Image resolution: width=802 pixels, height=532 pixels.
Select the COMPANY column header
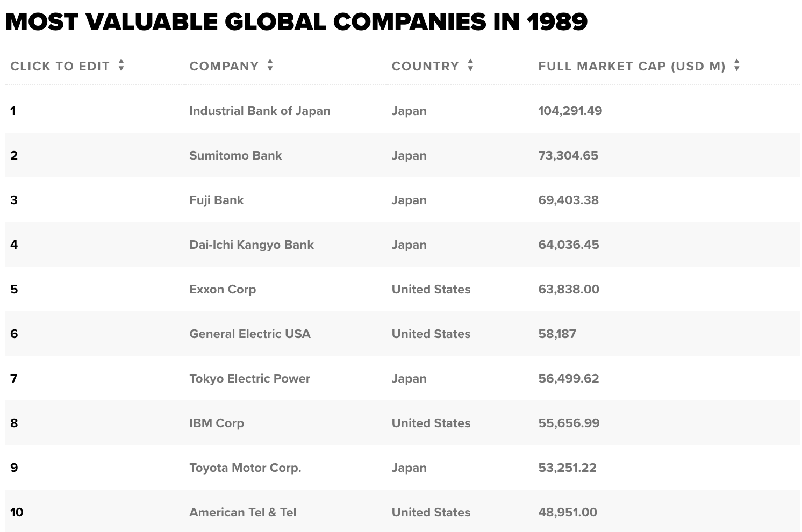click(x=224, y=66)
